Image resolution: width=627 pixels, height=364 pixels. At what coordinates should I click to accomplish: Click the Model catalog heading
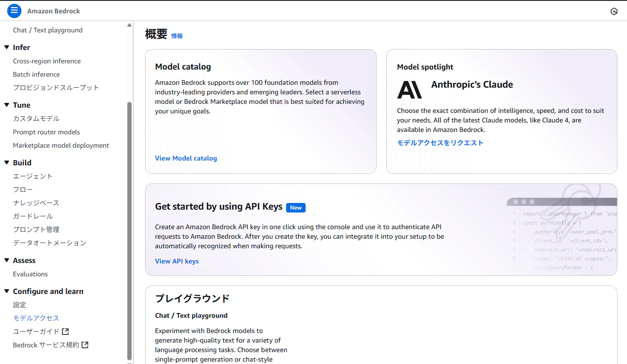[183, 67]
